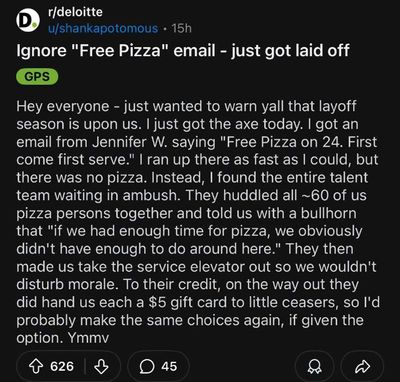400x382 pixels.
Task: Open the post title "Ignore Free Pizza email"
Action: (183, 51)
